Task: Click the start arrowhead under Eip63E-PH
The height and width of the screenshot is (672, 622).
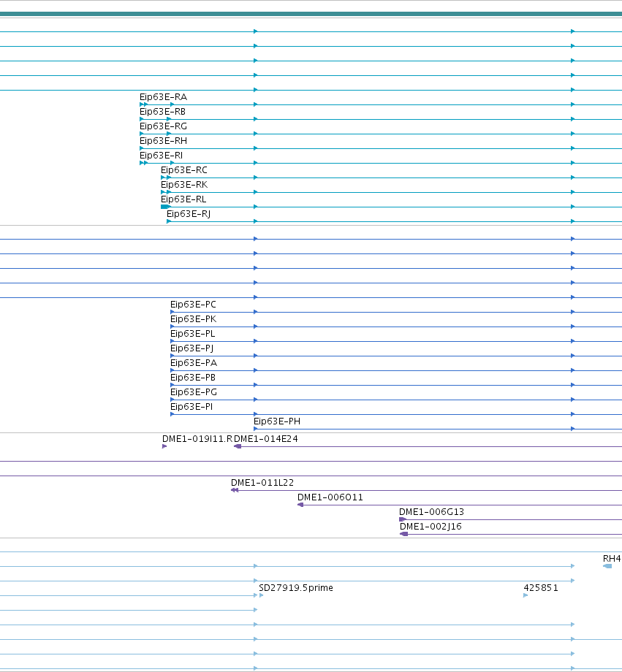Action: [256, 429]
